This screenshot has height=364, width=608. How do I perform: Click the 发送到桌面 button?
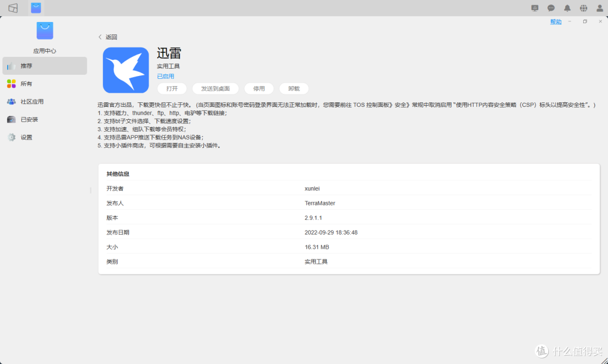215,89
